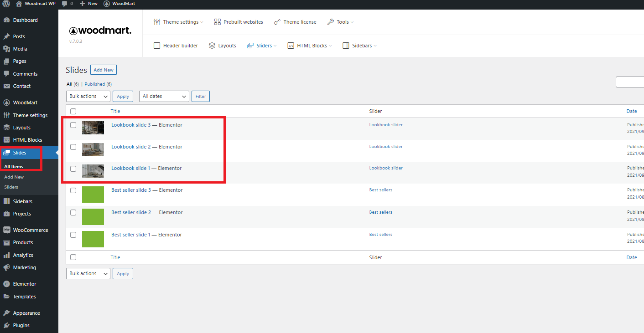
Task: Click the HTML Blocks icon in sidebar
Action: [x=6, y=140]
